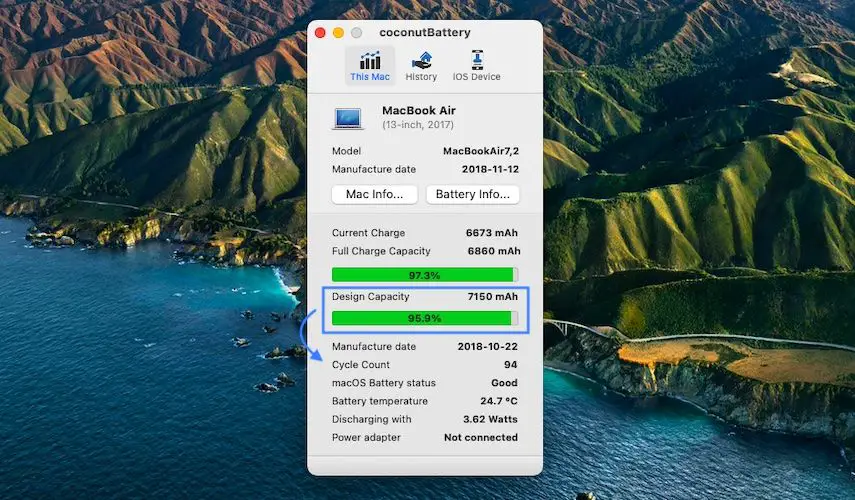Viewport: 855px width, 500px height.
Task: Click the Cycle Count value 94
Action: 510,365
